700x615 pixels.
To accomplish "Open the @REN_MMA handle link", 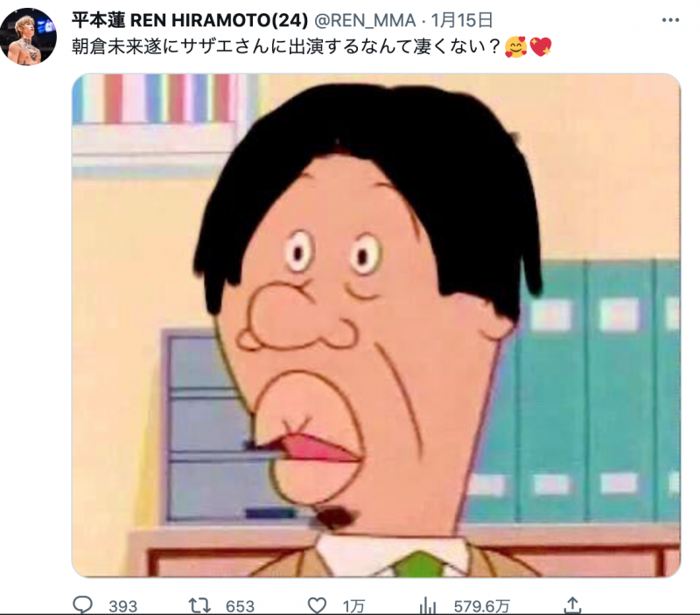I will (365, 20).
